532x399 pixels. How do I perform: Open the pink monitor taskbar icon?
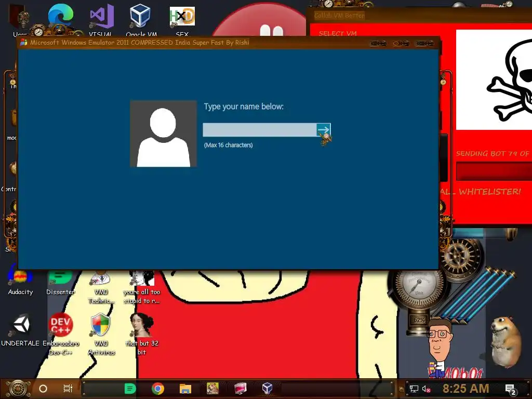(x=240, y=389)
